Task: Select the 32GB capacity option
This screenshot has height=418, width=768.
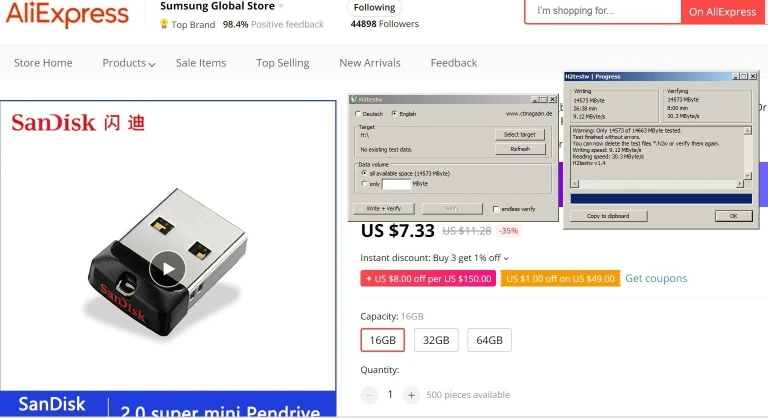Action: (x=436, y=340)
